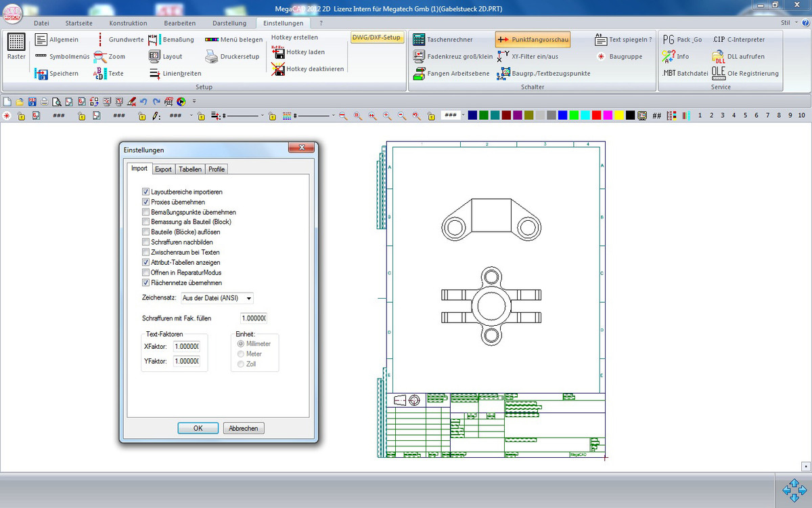The width and height of the screenshot is (812, 508).
Task: Click Hotkey erstellen
Action: pyautogui.click(x=294, y=37)
